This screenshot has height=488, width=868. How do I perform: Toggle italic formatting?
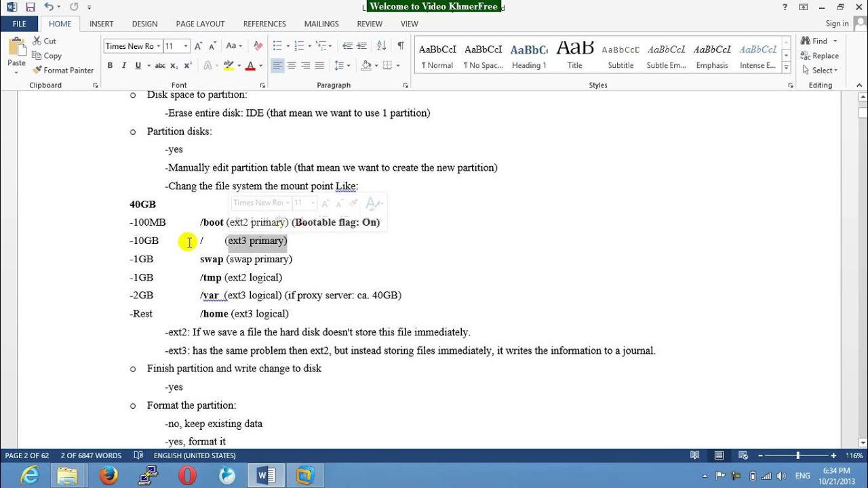(123, 66)
